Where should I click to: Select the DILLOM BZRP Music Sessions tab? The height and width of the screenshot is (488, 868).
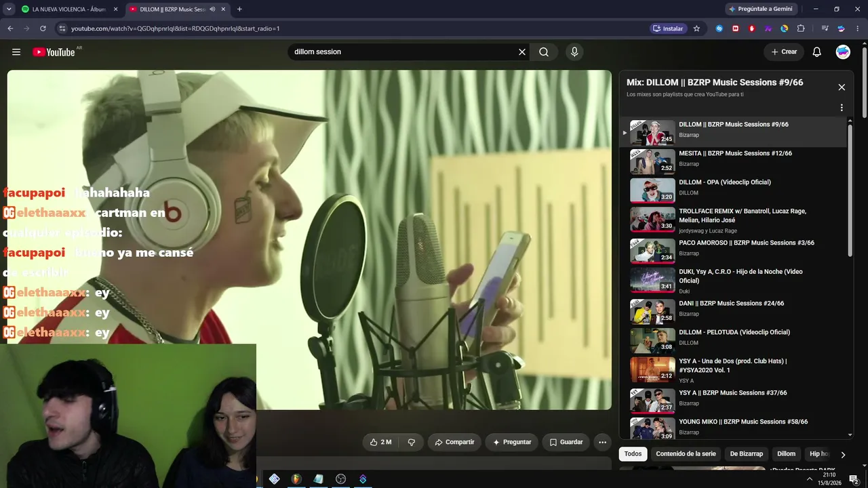pyautogui.click(x=178, y=9)
